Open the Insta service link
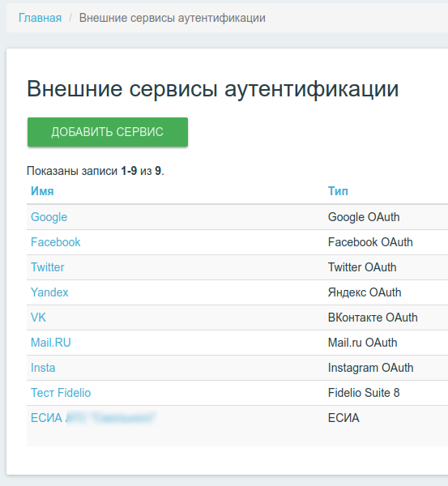This screenshot has width=448, height=486. [x=43, y=368]
